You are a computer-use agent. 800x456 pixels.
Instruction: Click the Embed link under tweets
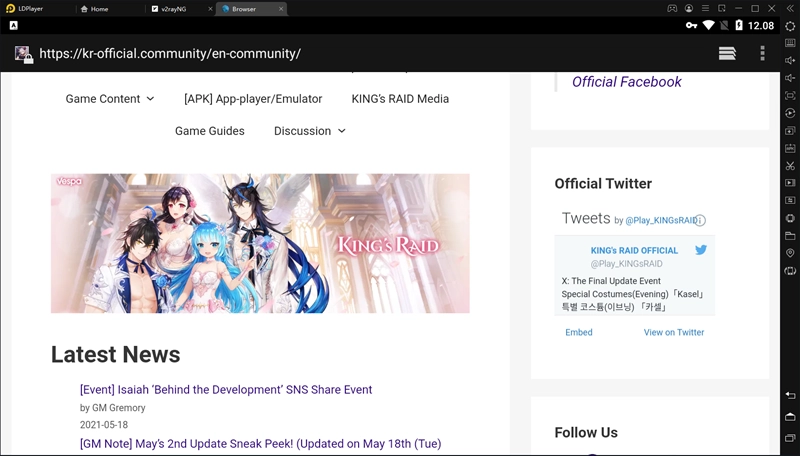coord(579,332)
